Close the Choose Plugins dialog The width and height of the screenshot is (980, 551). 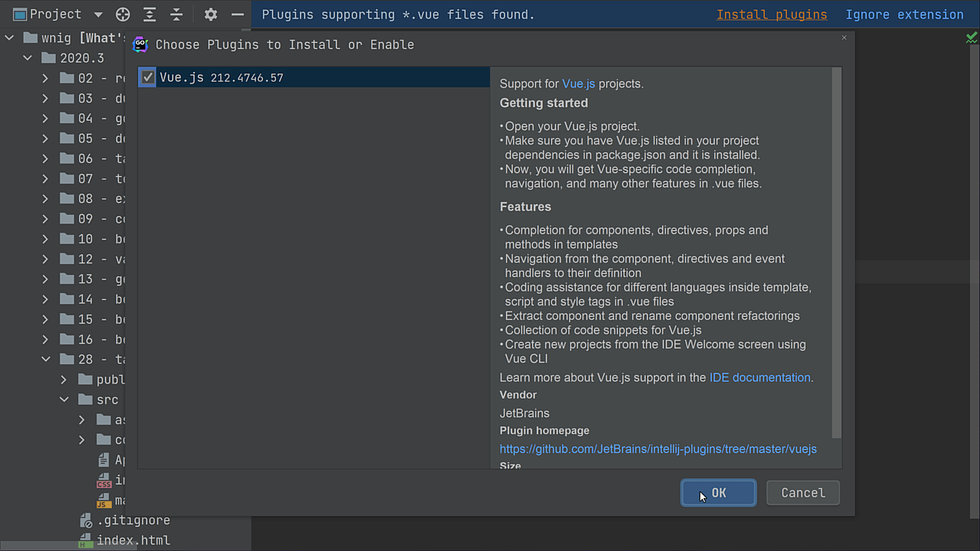844,37
